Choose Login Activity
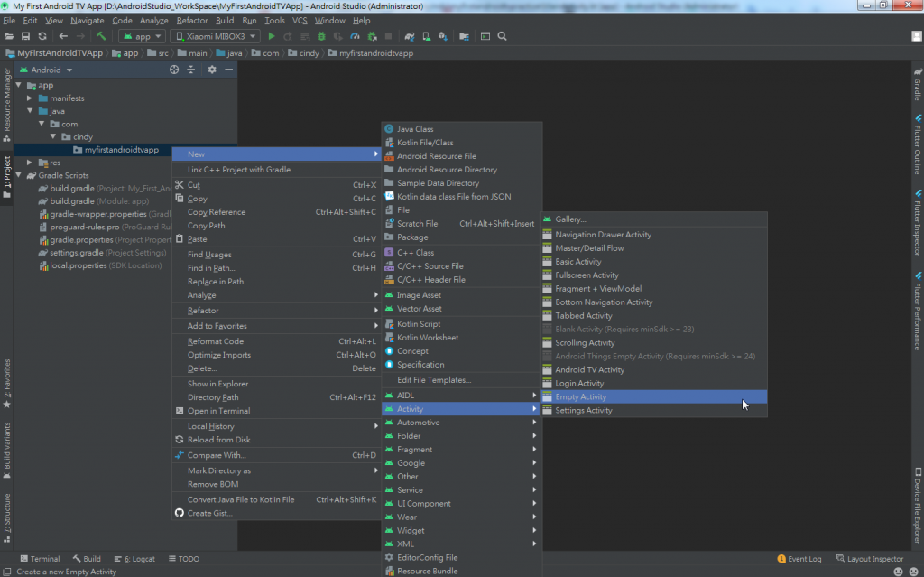Image resolution: width=924 pixels, height=577 pixels. [654, 383]
